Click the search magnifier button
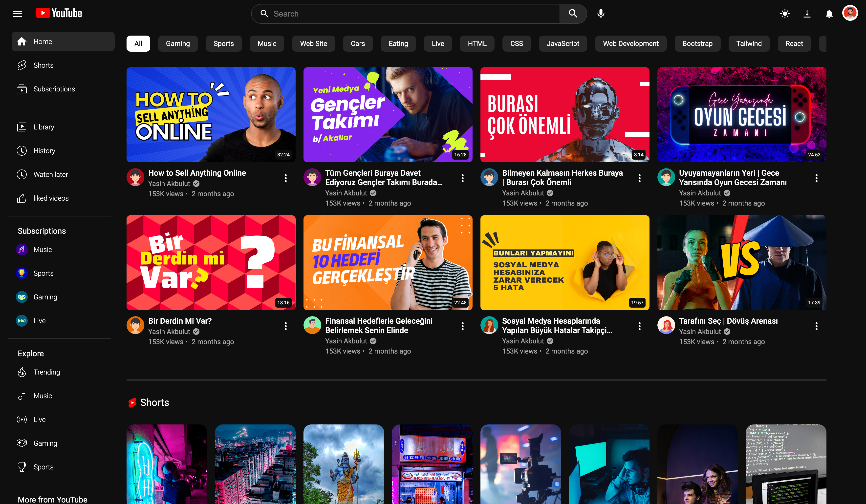This screenshot has height=504, width=866. click(x=573, y=14)
